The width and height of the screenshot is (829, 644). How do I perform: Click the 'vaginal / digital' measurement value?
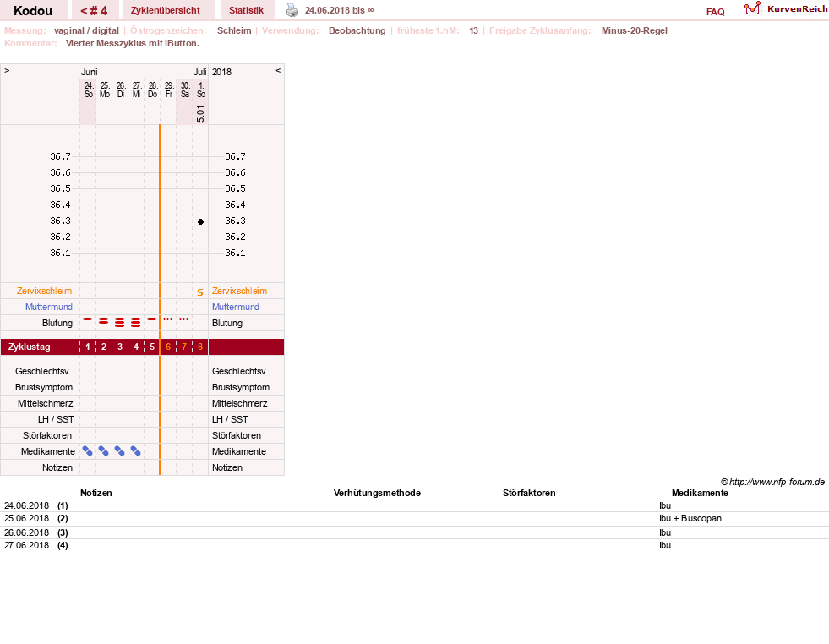pyautogui.click(x=87, y=30)
